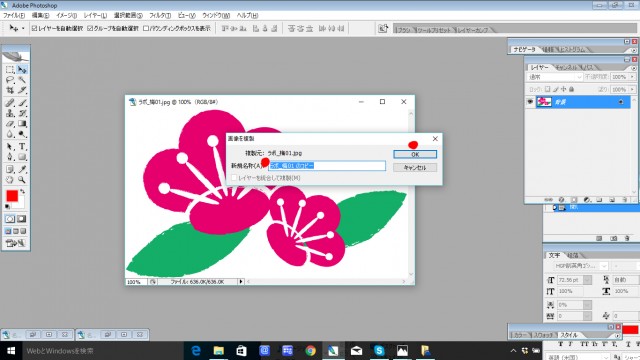This screenshot has width=640, height=360.
Task: Select the Lasso tool
Action: click(x=10, y=80)
